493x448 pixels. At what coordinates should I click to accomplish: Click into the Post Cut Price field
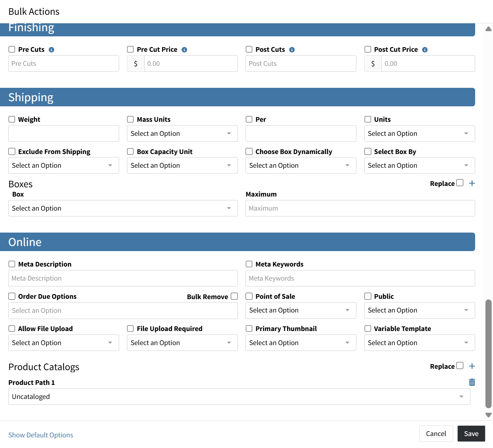[428, 63]
